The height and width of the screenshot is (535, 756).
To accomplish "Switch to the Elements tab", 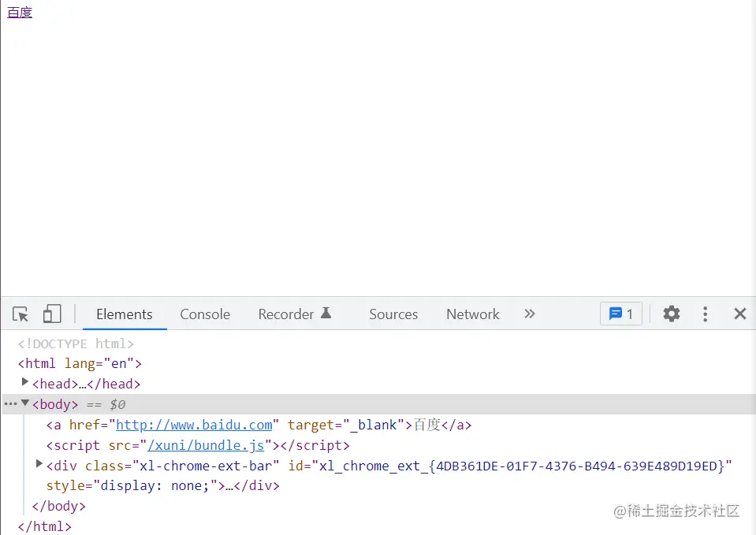I will [x=125, y=314].
